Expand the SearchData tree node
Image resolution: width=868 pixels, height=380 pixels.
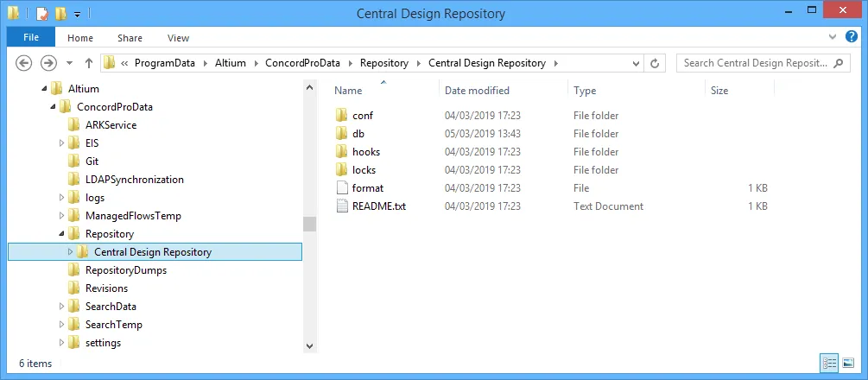click(61, 307)
